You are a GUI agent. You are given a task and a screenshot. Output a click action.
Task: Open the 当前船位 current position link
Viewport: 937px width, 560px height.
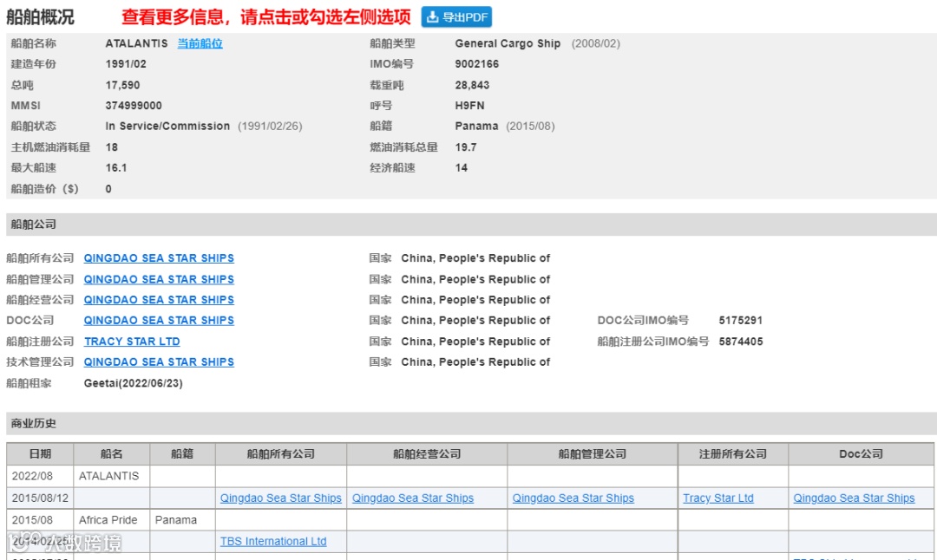point(200,43)
